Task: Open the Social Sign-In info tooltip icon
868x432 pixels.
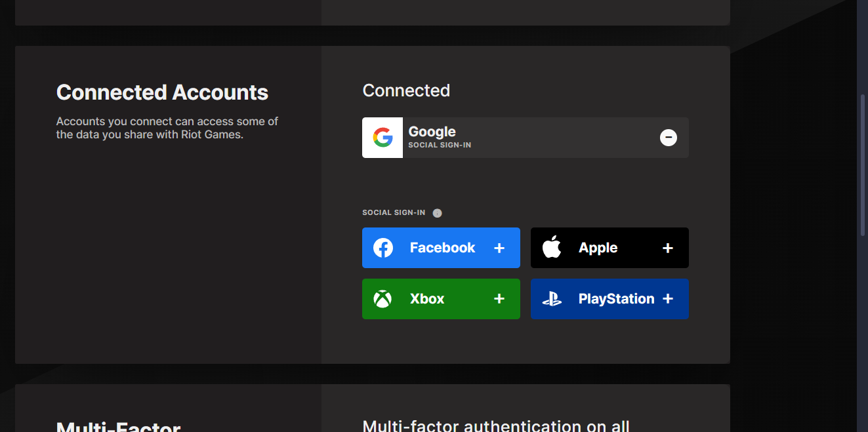Action: [x=438, y=213]
